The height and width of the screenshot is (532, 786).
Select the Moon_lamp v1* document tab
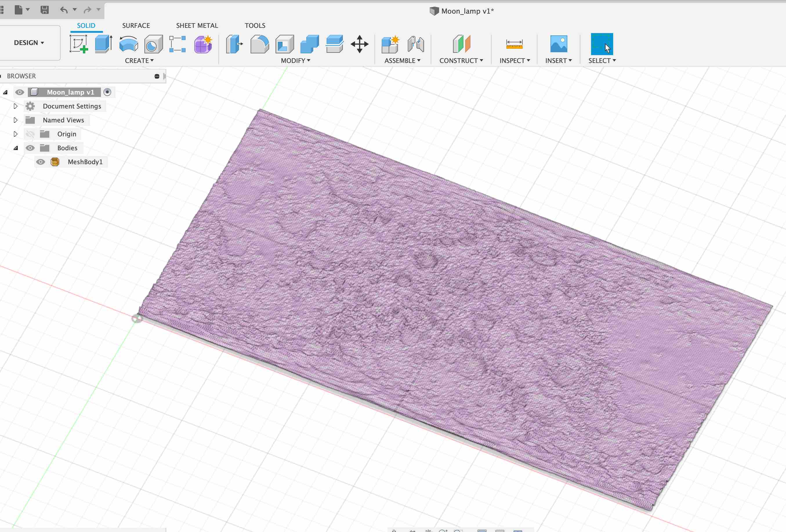(x=461, y=11)
